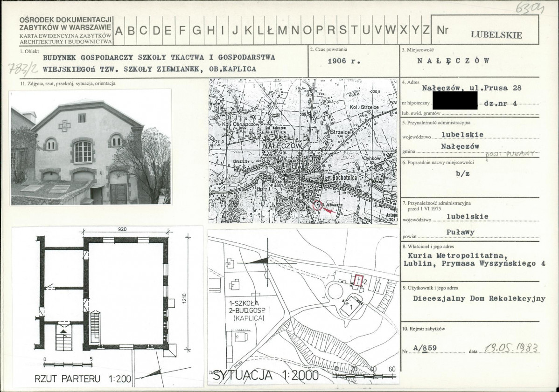This screenshot has height=392, width=559.
Task: Click the 1906 r. date field
Action: click(x=344, y=61)
